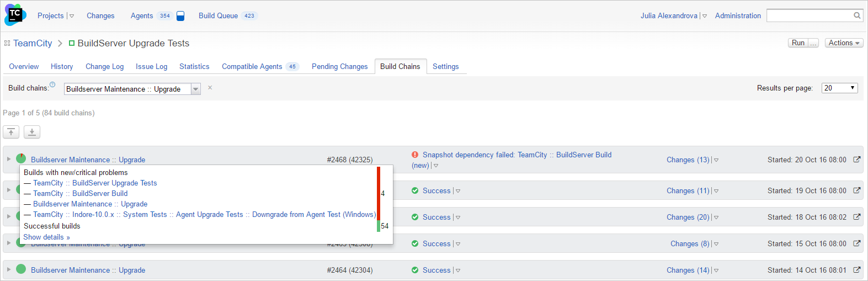Click the red failed builds progress bar
The height and width of the screenshot is (281, 868).
pos(379,193)
